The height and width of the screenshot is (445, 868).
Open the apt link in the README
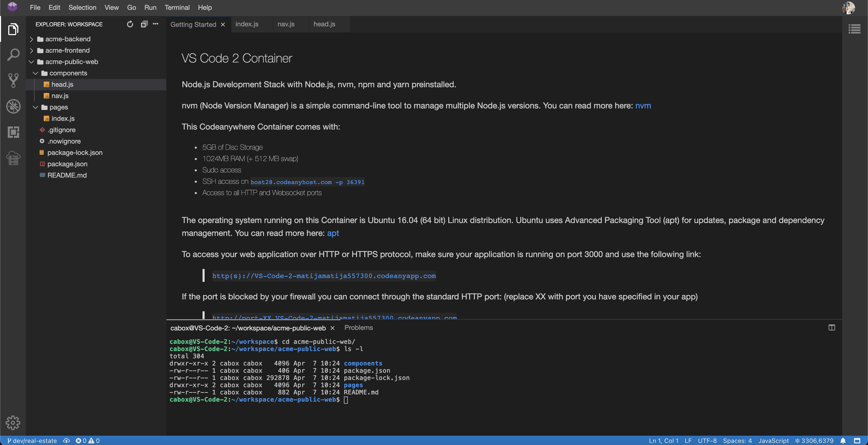click(333, 233)
